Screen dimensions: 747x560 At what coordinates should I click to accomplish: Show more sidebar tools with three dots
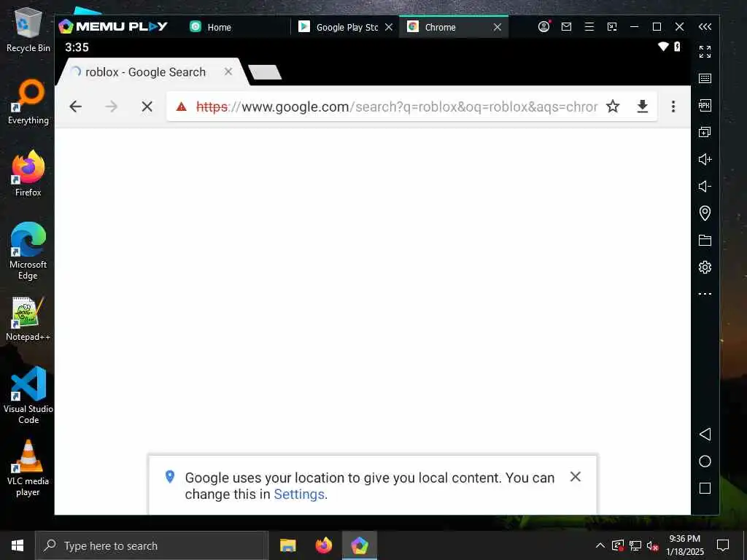(x=705, y=294)
